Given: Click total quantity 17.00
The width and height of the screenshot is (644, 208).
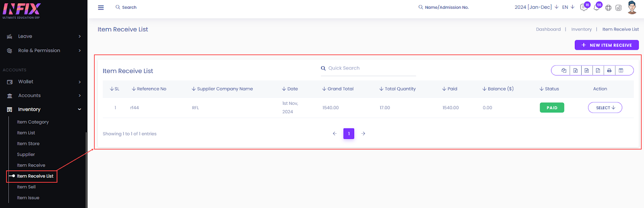Looking at the screenshot, I should point(385,108).
